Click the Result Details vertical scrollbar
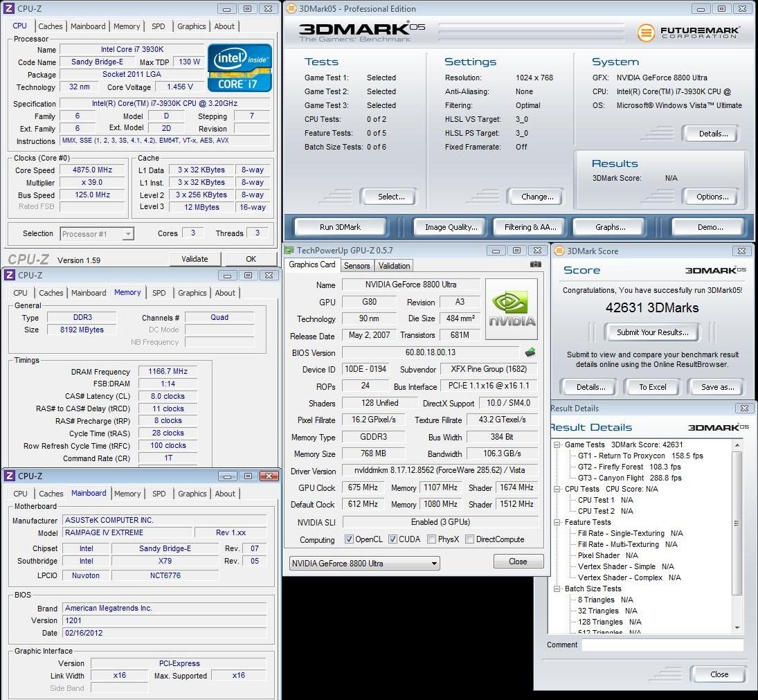Screen dimensions: 758x700 pos(737,523)
